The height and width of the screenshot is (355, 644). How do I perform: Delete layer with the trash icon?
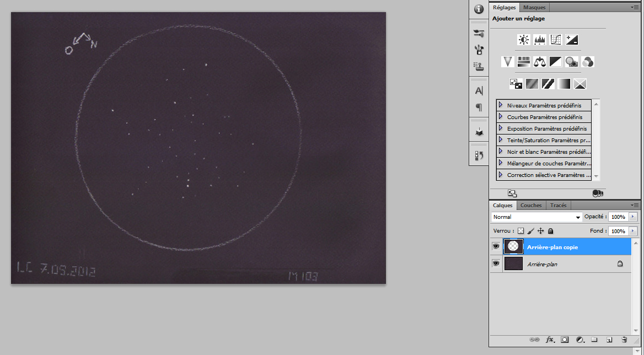tap(624, 340)
